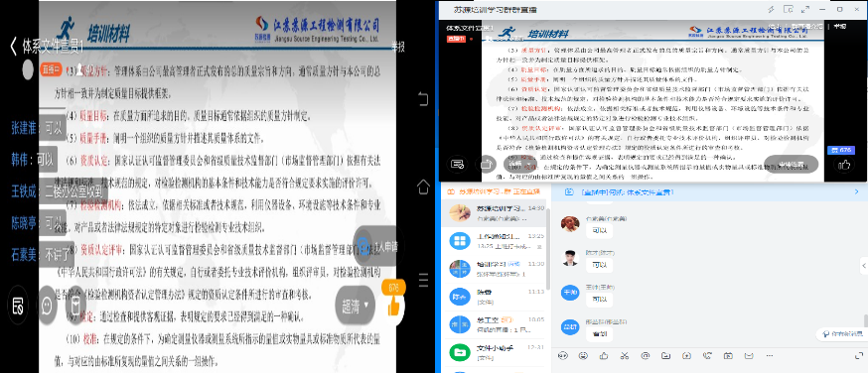This screenshot has height=373, width=868.
Task: Click the folder send-file icon
Action: click(x=665, y=355)
